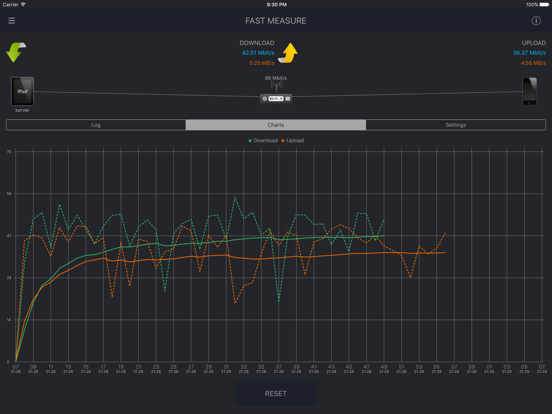Switch to the Charts tab
552x414 pixels.
pos(276,125)
